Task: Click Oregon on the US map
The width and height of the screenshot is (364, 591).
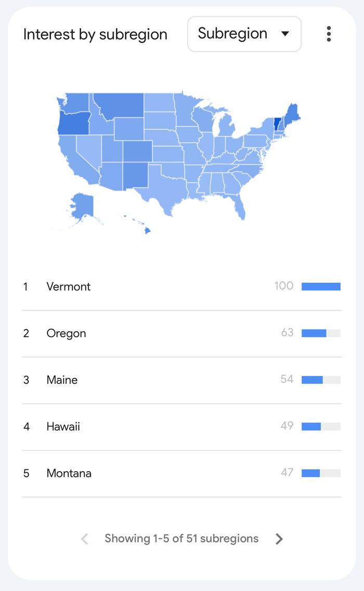Action: click(x=74, y=123)
